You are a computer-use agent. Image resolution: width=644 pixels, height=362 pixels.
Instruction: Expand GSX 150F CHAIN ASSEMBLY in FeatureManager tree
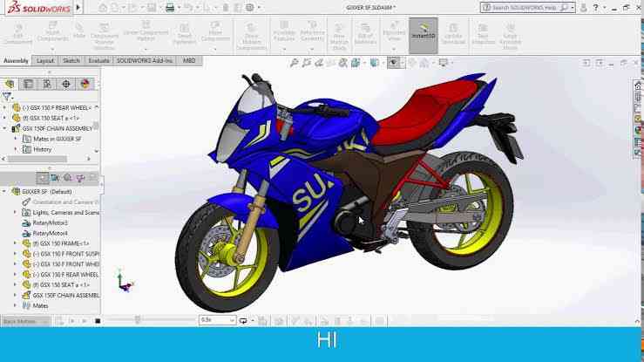pyautogui.click(x=4, y=128)
